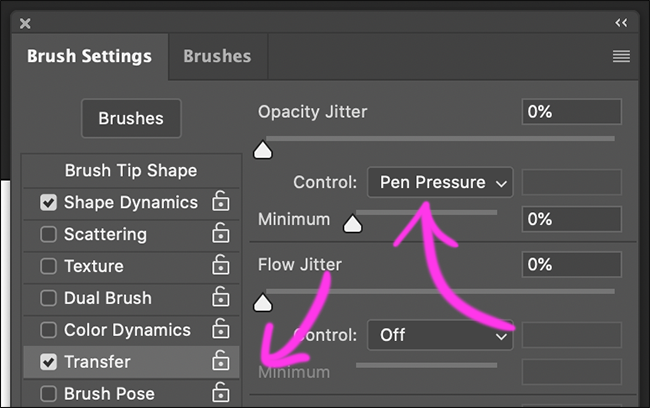Collapse the panel using double-arrow icon
The height and width of the screenshot is (408, 650).
(621, 22)
